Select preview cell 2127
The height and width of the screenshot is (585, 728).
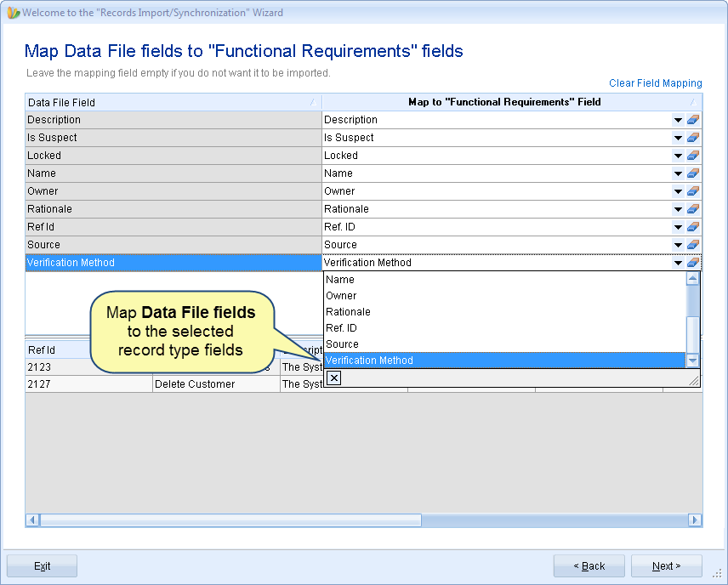[88, 384]
